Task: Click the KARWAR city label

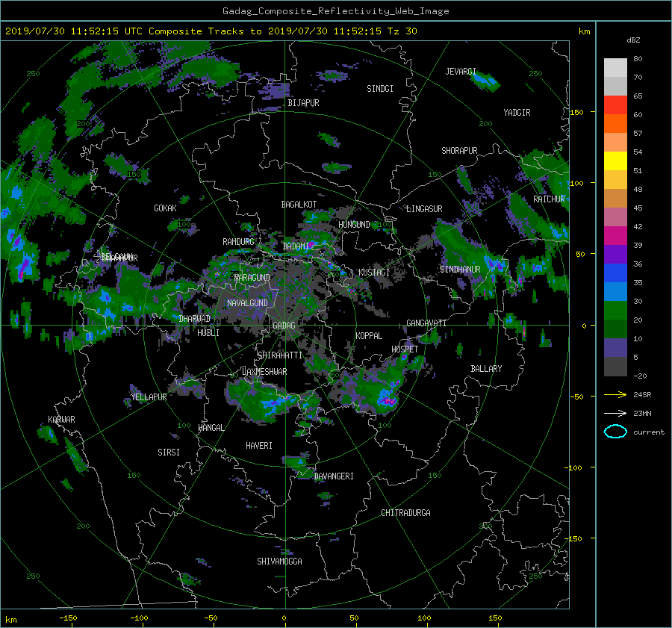Action: pyautogui.click(x=61, y=420)
